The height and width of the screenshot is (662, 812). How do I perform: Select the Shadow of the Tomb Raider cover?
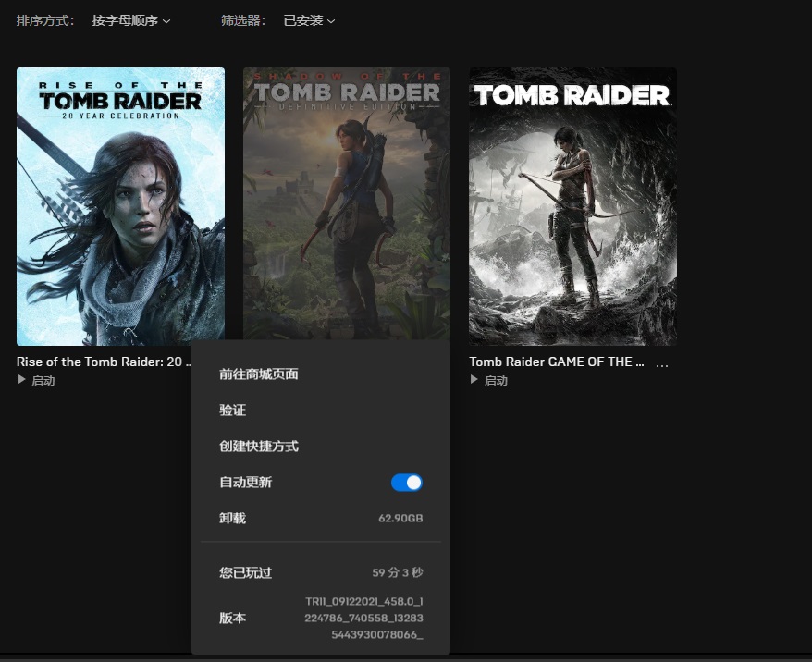click(347, 203)
